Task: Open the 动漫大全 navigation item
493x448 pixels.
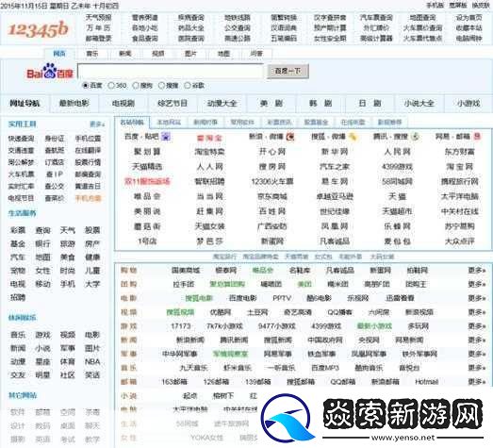Action: [222, 103]
